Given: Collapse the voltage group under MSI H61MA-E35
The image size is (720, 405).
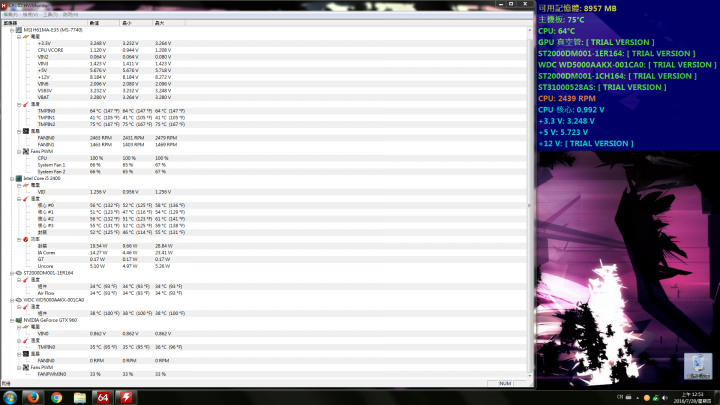Looking at the screenshot, I should point(19,37).
